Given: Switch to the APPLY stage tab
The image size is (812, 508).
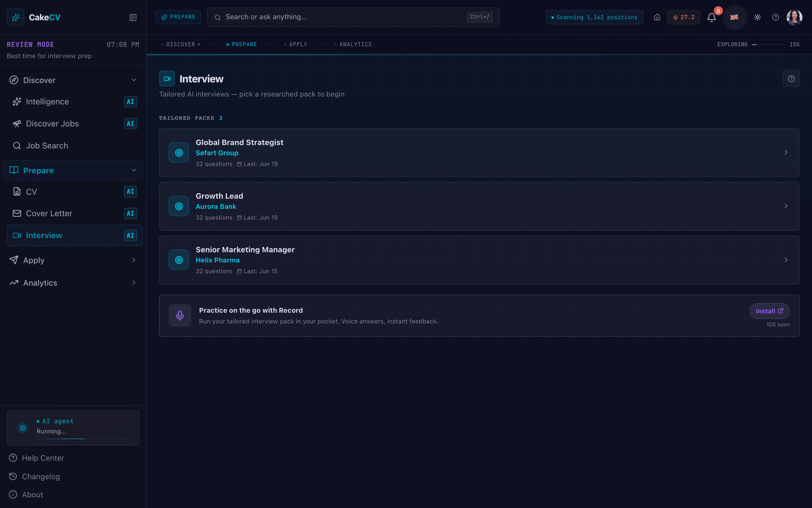Looking at the screenshot, I should click(x=295, y=44).
